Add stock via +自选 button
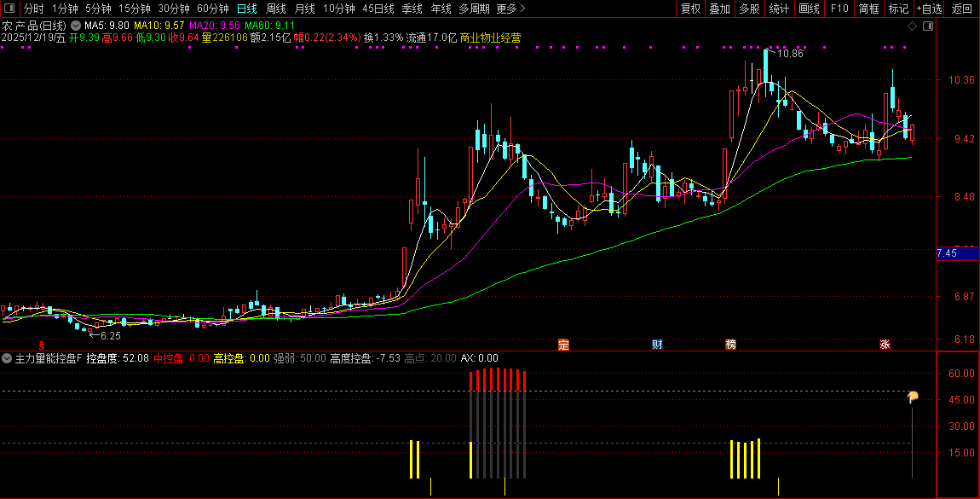The width and height of the screenshot is (980, 499). click(x=930, y=9)
